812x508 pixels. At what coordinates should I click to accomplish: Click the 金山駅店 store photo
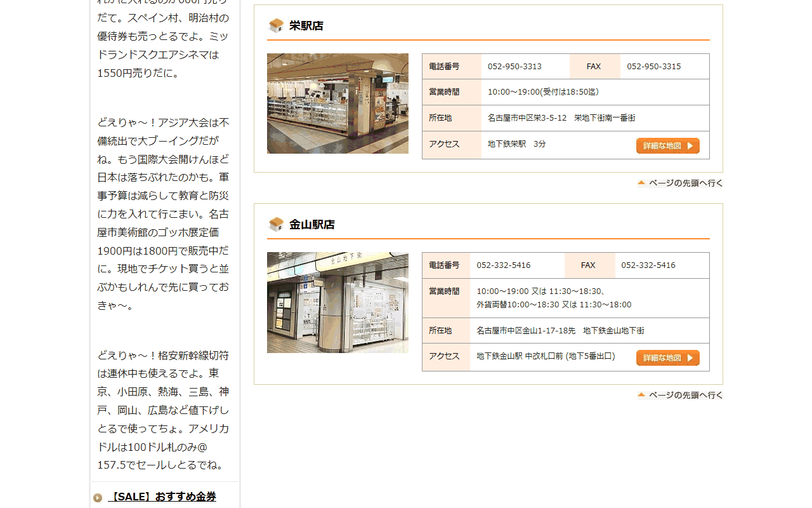coord(337,302)
